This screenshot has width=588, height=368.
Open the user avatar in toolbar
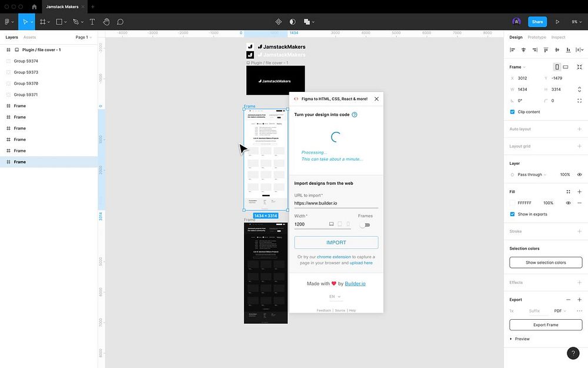[516, 21]
